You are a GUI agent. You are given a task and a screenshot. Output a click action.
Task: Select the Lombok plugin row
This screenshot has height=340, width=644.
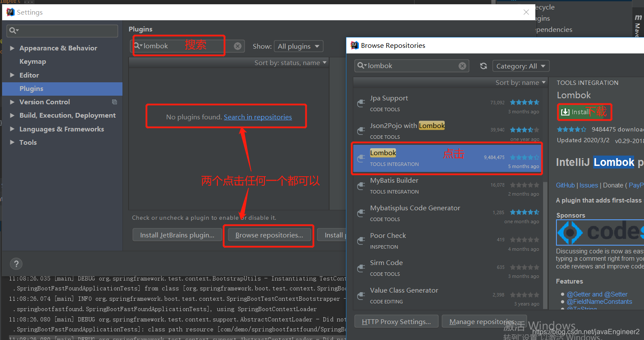(x=447, y=158)
